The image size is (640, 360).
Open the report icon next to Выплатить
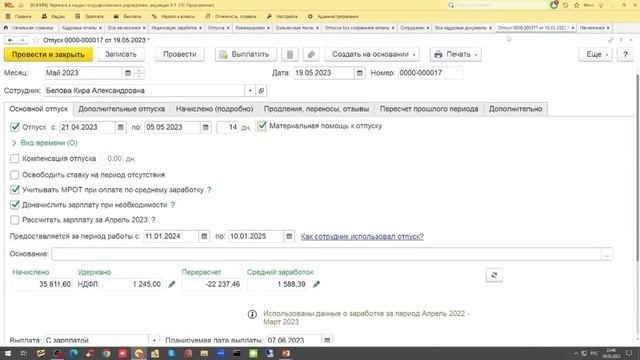[x=290, y=54]
